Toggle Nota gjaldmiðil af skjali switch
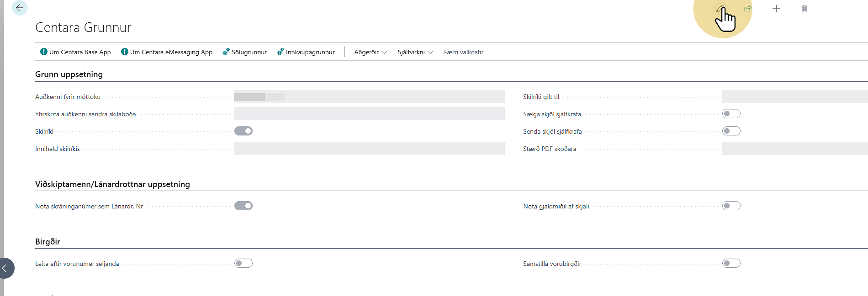 [731, 206]
